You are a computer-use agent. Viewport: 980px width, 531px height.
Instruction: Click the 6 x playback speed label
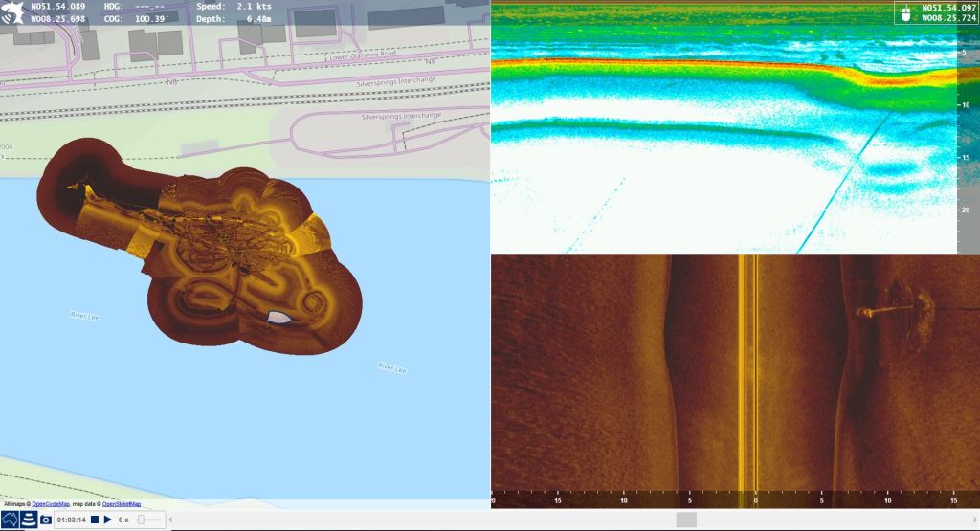click(x=123, y=520)
